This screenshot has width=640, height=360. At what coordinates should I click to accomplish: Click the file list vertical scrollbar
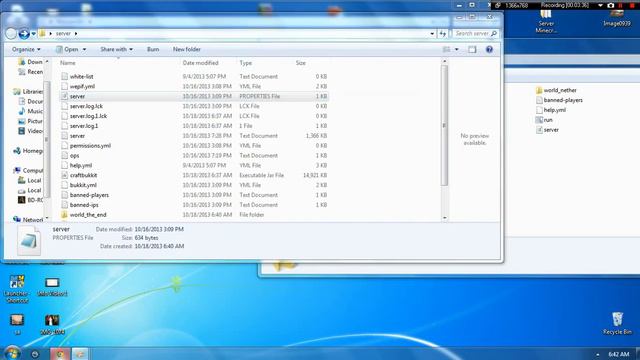(x=444, y=126)
